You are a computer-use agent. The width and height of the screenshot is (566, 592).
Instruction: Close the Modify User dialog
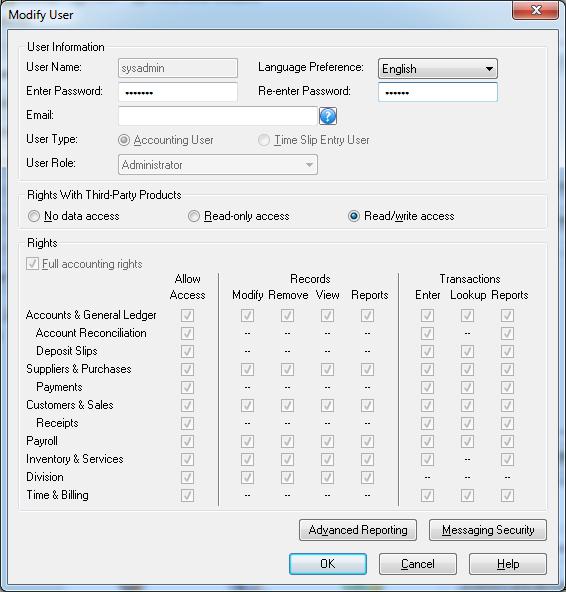[x=535, y=10]
